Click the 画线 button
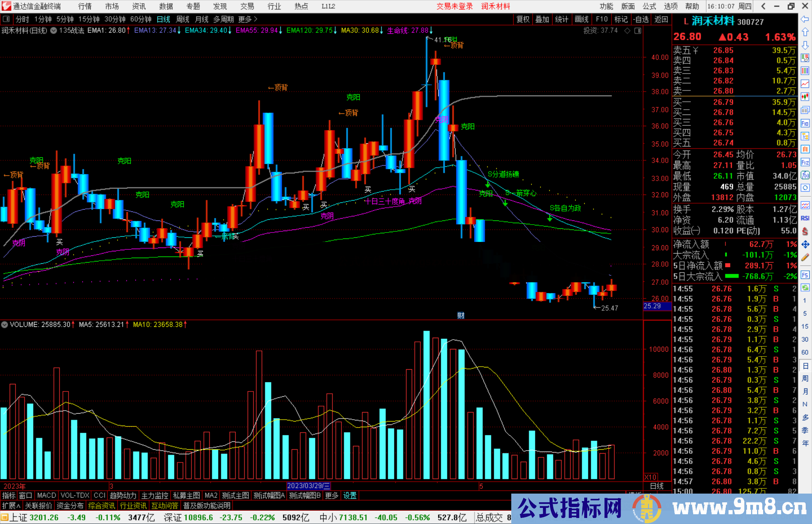The image size is (812, 524). pyautogui.click(x=582, y=19)
